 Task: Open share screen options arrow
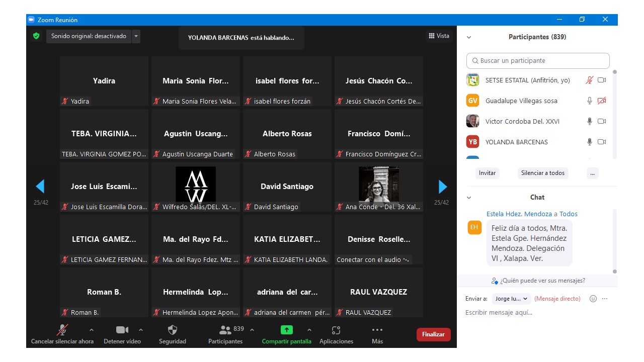[x=309, y=330]
